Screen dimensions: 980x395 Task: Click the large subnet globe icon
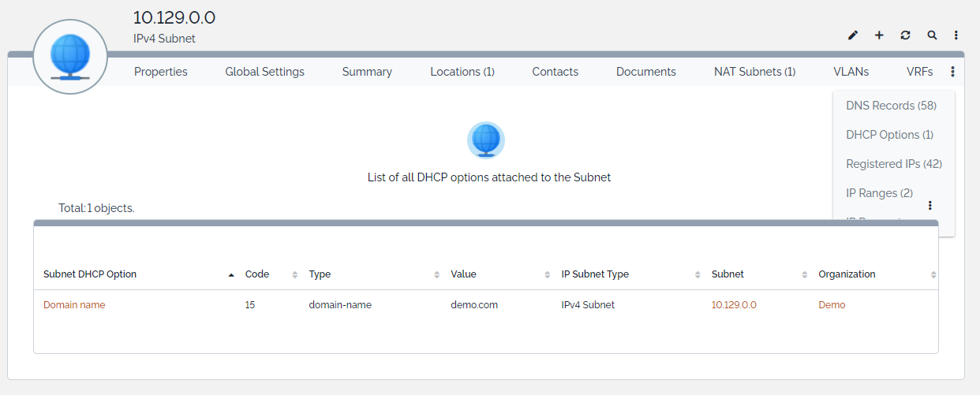(70, 57)
